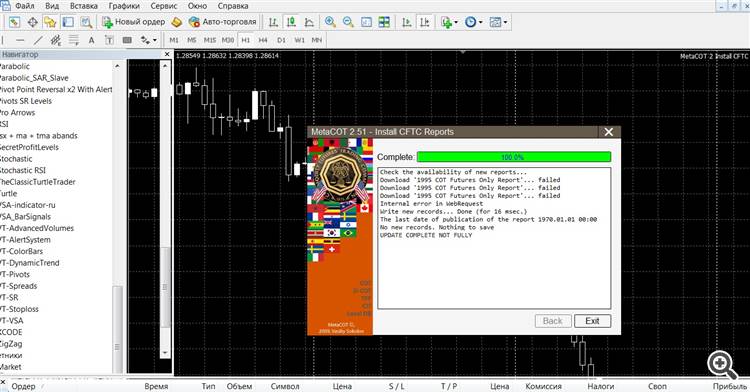Switch chart to line chart type
The width and height of the screenshot is (750, 392).
309,22
